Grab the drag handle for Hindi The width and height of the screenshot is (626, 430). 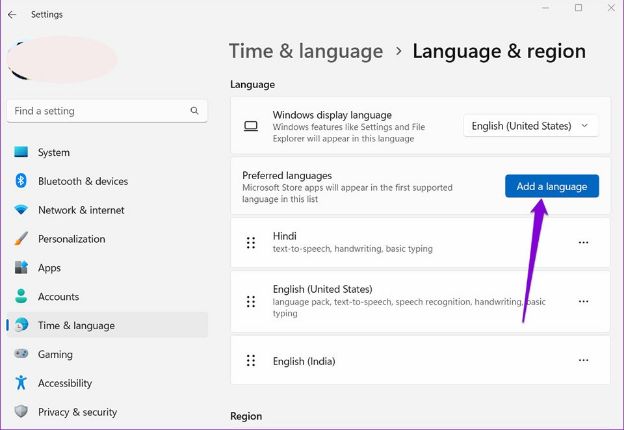(251, 242)
